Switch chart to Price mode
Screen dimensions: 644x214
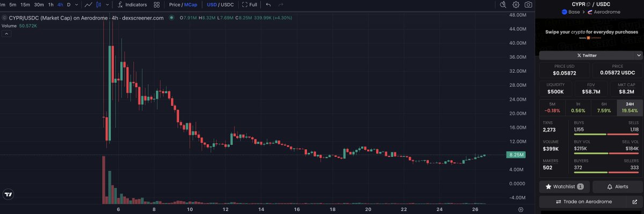pos(174,4)
